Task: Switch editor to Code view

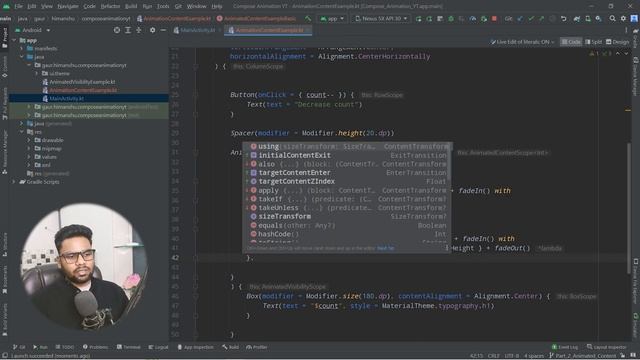Action: coord(571,42)
